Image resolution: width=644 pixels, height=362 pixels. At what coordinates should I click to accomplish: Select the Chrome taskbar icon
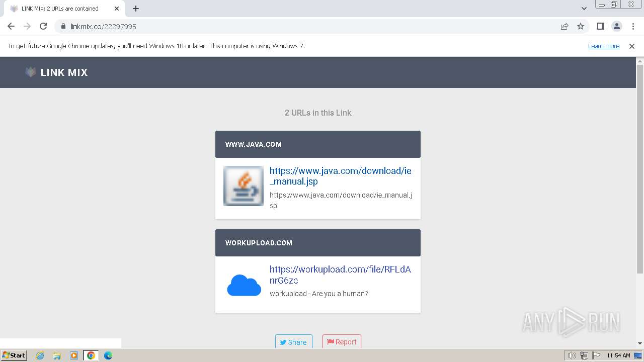pyautogui.click(x=91, y=355)
